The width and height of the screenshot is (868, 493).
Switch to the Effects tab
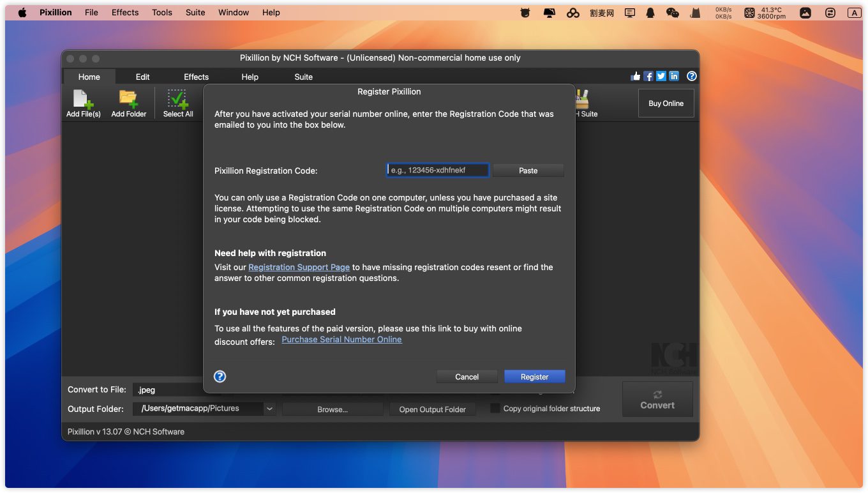click(x=196, y=77)
